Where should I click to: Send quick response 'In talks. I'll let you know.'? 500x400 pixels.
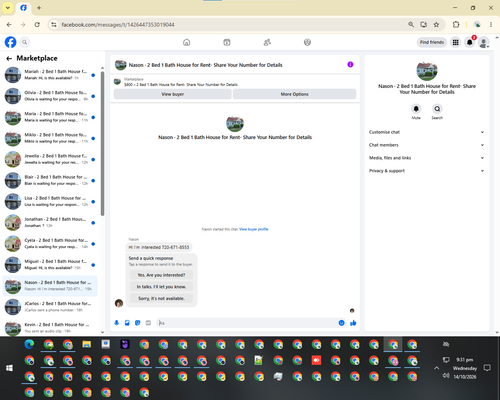(x=161, y=287)
